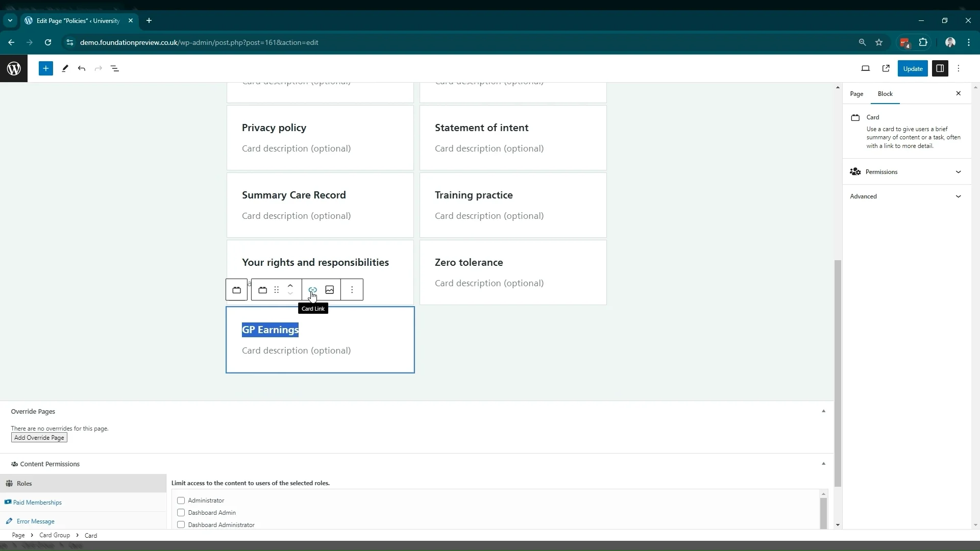Select the Privacy policy card title

click(x=274, y=128)
